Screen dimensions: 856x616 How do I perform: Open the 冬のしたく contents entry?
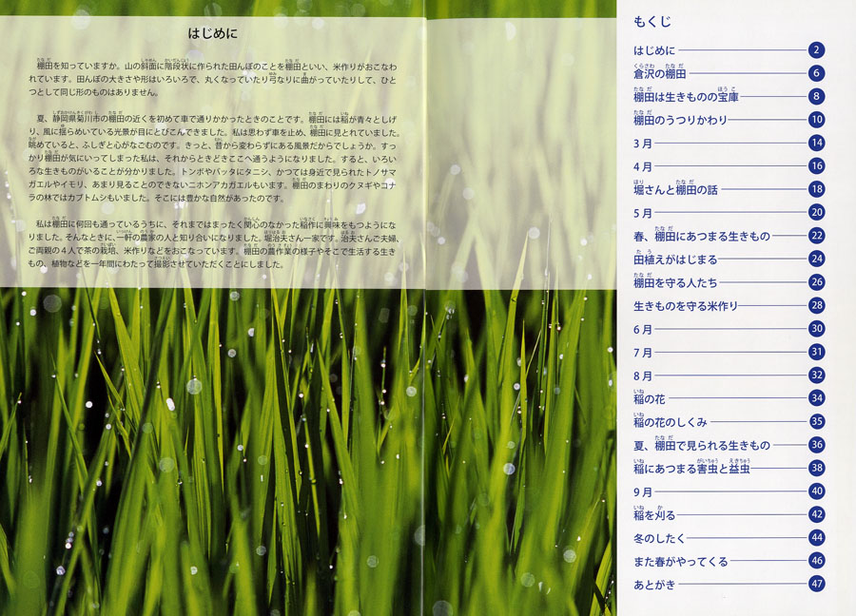click(659, 538)
